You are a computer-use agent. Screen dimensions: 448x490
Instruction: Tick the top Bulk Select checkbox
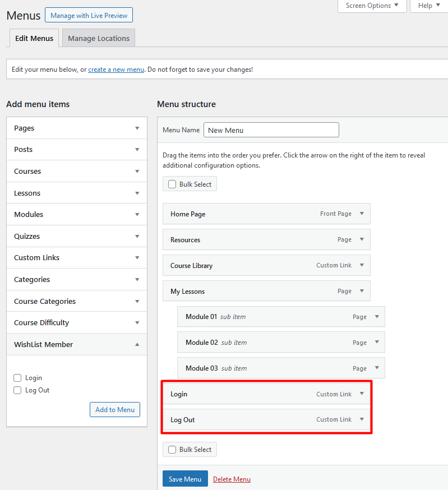pyautogui.click(x=172, y=184)
